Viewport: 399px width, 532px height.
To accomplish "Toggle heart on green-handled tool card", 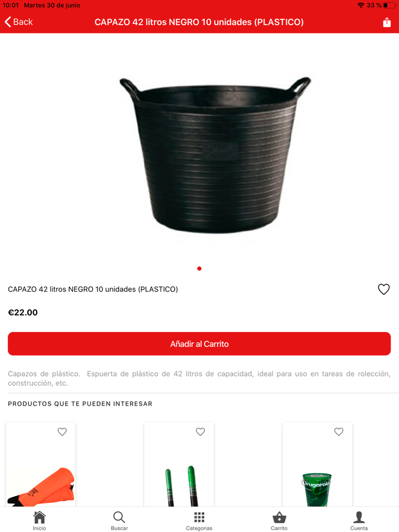I will [200, 432].
